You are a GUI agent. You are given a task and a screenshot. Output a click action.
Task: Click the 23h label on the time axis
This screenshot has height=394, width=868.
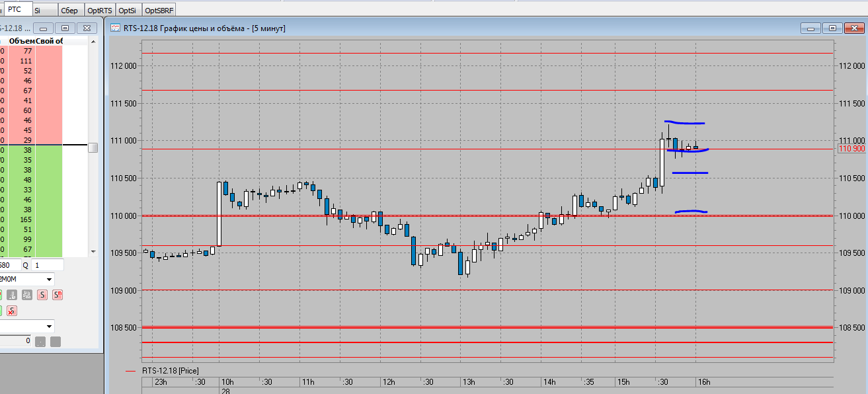click(x=161, y=382)
